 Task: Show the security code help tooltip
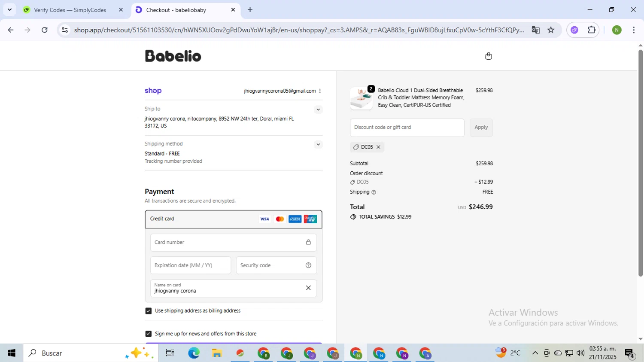pos(308,265)
